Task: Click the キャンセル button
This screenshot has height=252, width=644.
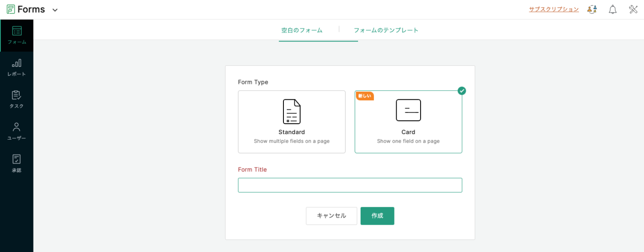Action: (331, 216)
